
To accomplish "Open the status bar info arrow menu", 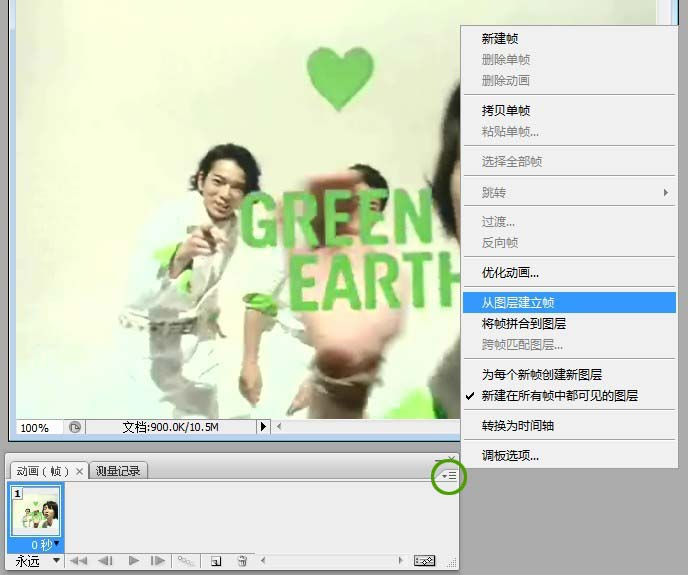I will [x=263, y=427].
